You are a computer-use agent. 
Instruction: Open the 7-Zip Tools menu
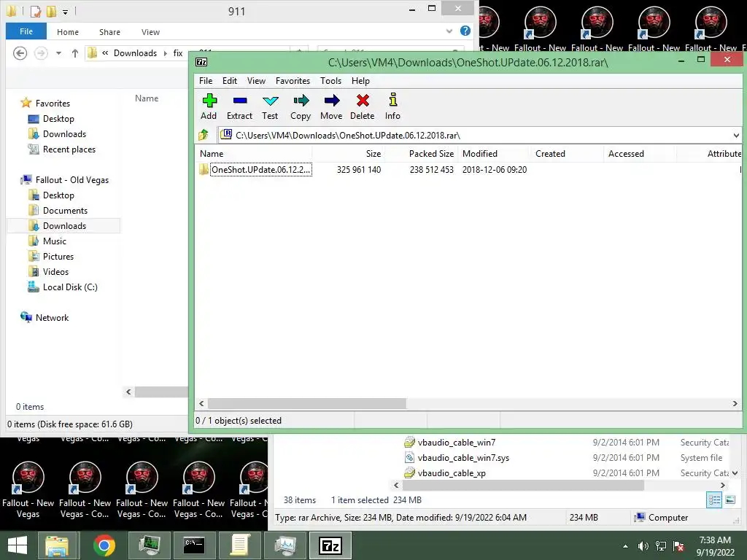click(330, 81)
